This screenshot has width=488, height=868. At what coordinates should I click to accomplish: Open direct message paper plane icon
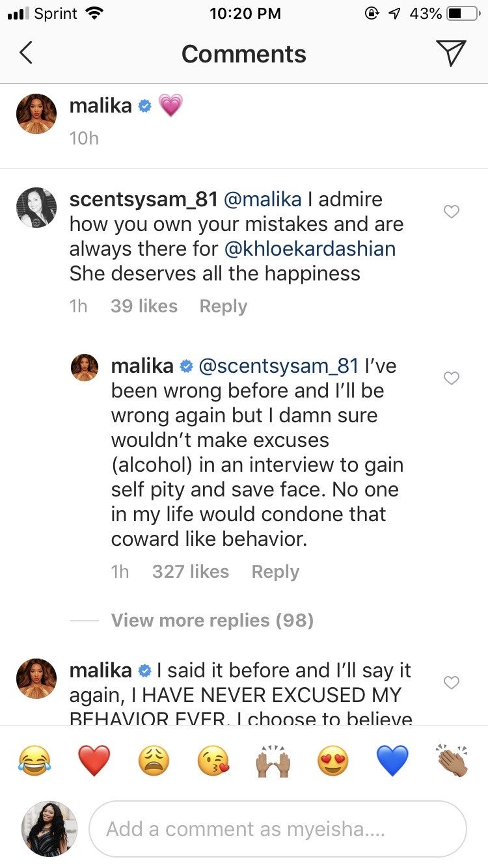coord(450,53)
